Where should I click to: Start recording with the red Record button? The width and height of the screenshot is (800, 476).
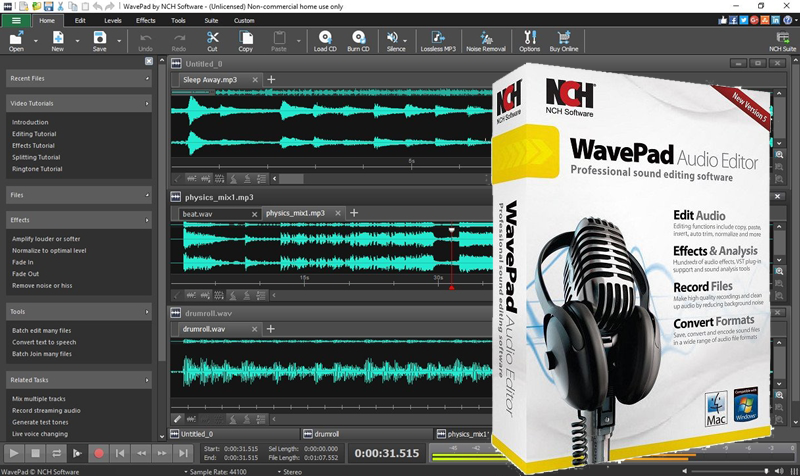[99, 453]
